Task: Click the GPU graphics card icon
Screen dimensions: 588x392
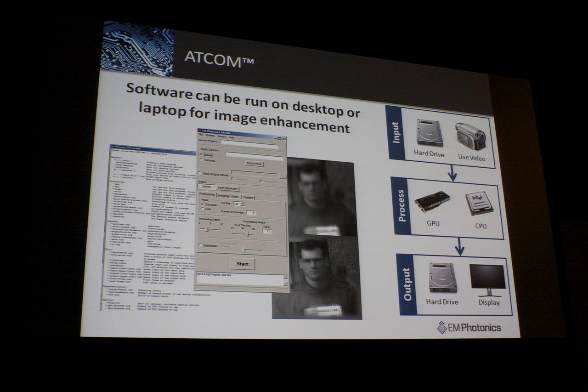Action: pyautogui.click(x=432, y=203)
